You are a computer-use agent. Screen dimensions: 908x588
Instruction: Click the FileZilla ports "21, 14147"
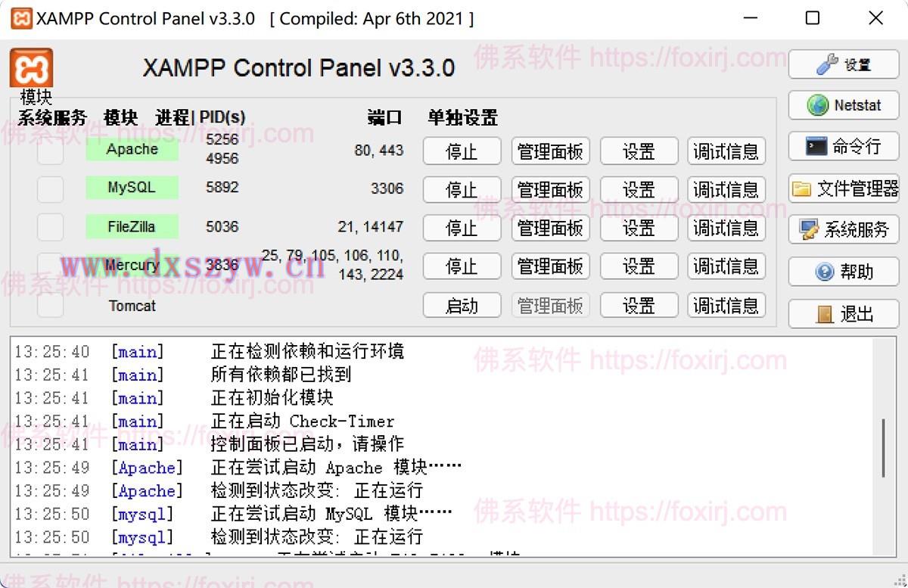click(x=370, y=226)
